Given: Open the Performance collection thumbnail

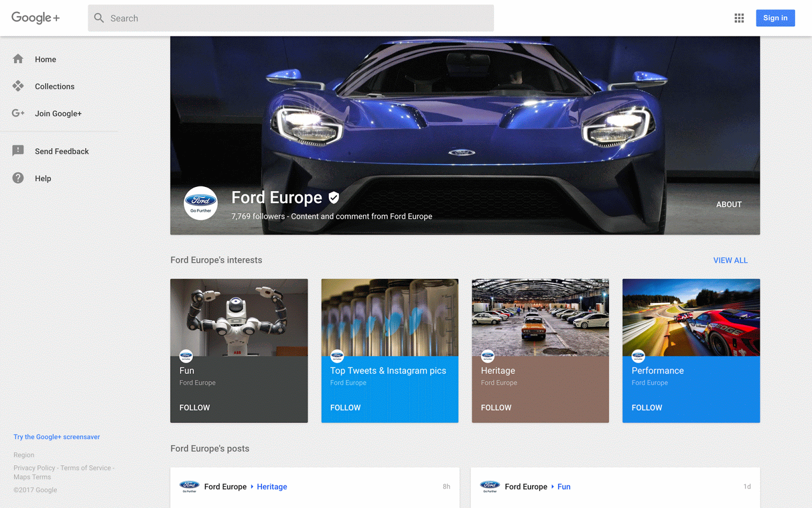Looking at the screenshot, I should 691,317.
